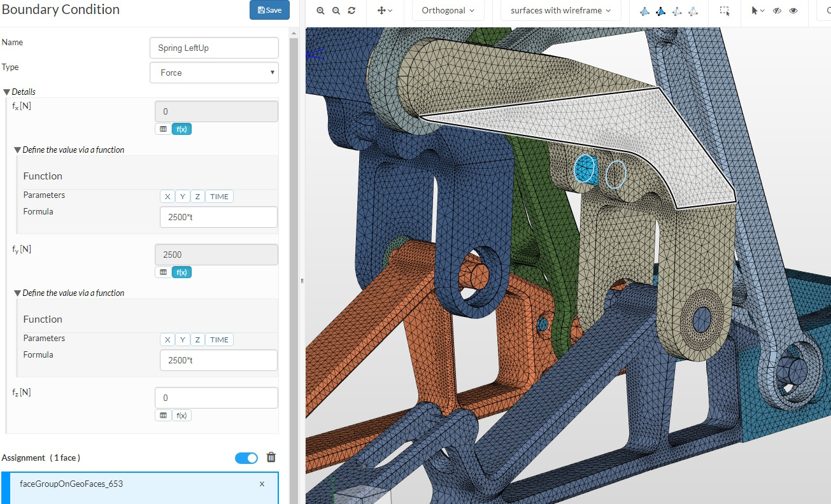Open the Type dropdown showing Force
The width and height of the screenshot is (831, 504).
pyautogui.click(x=214, y=73)
